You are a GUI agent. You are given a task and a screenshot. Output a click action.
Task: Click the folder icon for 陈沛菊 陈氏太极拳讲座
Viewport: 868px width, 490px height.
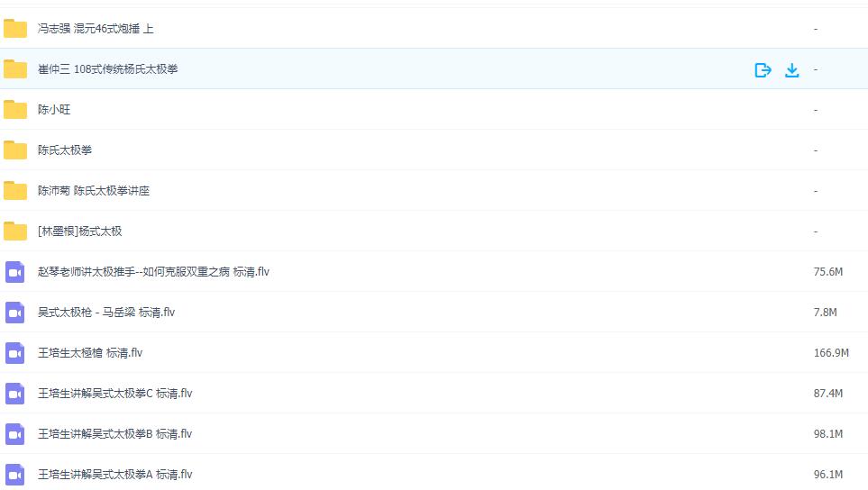15,191
